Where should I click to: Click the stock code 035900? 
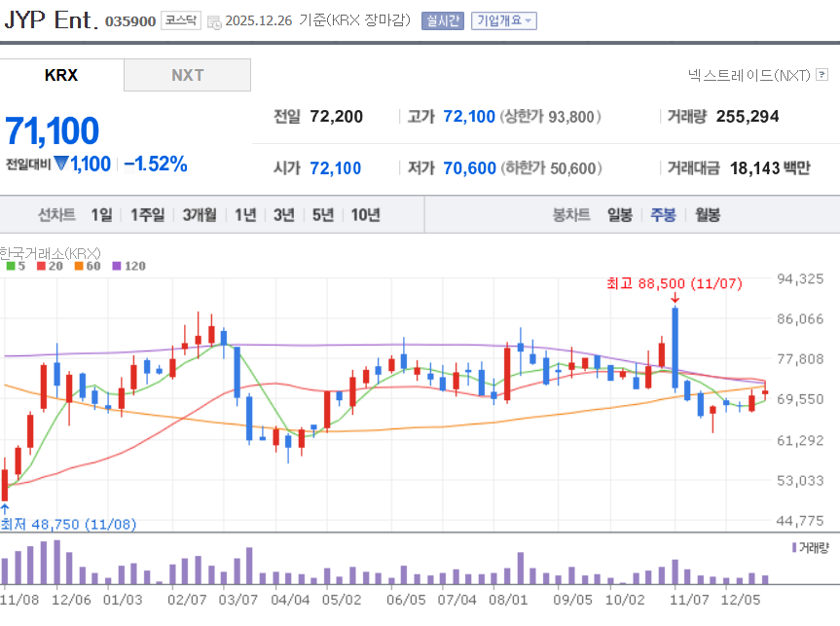[x=130, y=21]
